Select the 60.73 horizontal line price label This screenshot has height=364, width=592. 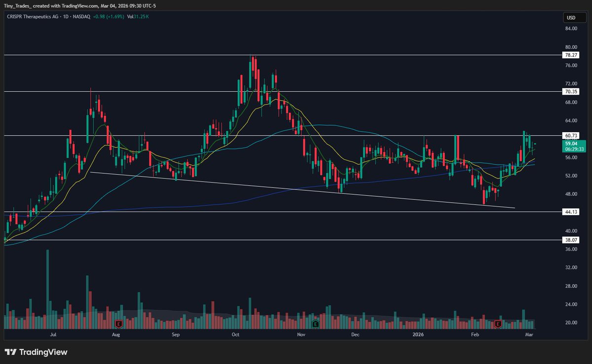click(x=571, y=136)
